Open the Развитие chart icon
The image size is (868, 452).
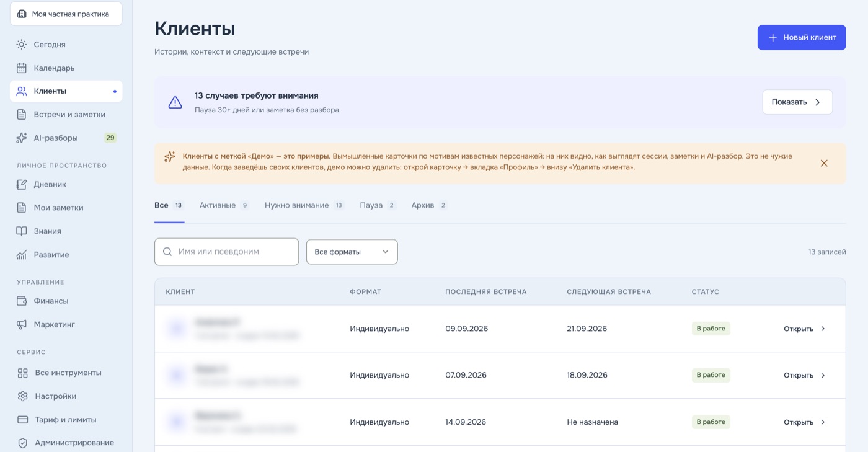tap(22, 255)
